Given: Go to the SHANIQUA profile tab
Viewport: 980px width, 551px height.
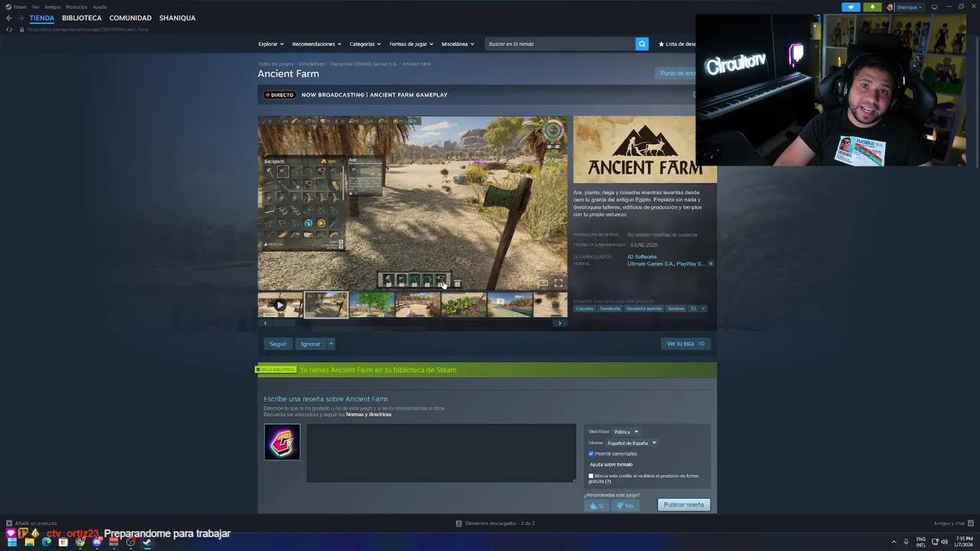Looking at the screenshot, I should (x=177, y=18).
